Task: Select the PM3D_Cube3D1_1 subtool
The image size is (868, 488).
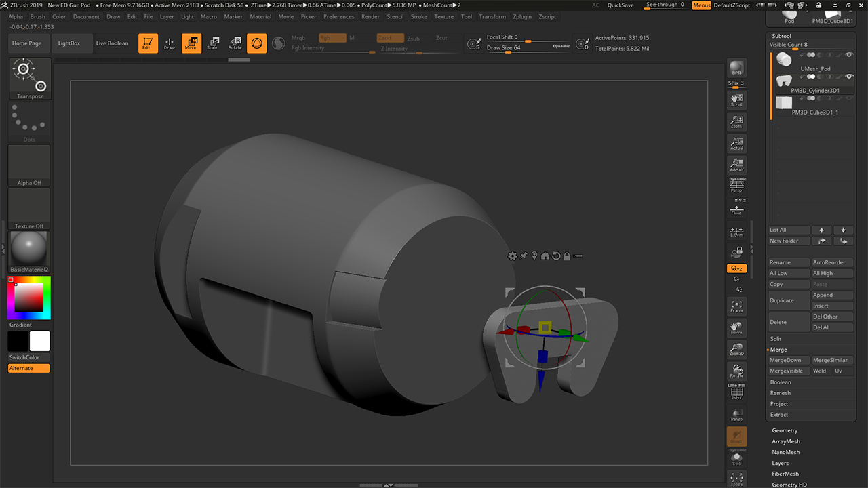Action: [814, 106]
